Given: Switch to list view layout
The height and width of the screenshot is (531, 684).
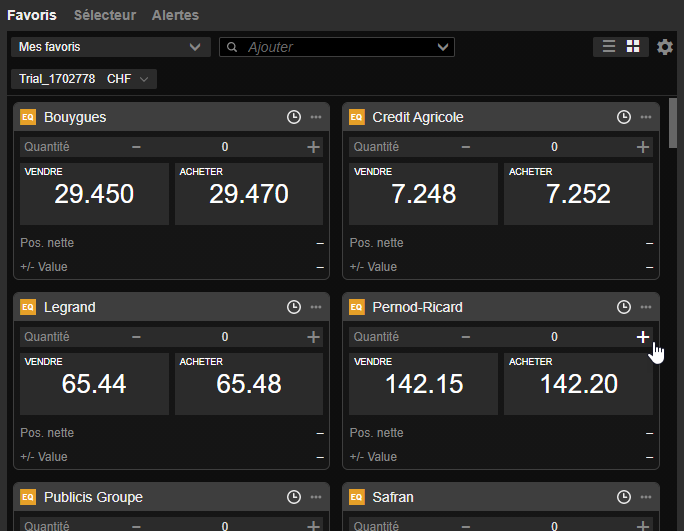Looking at the screenshot, I should (x=609, y=46).
